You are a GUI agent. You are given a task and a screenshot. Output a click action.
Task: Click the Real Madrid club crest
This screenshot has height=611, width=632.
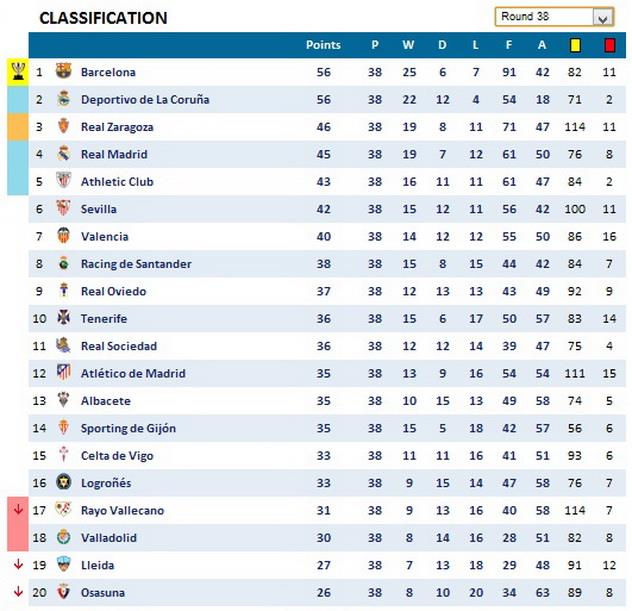(63, 154)
